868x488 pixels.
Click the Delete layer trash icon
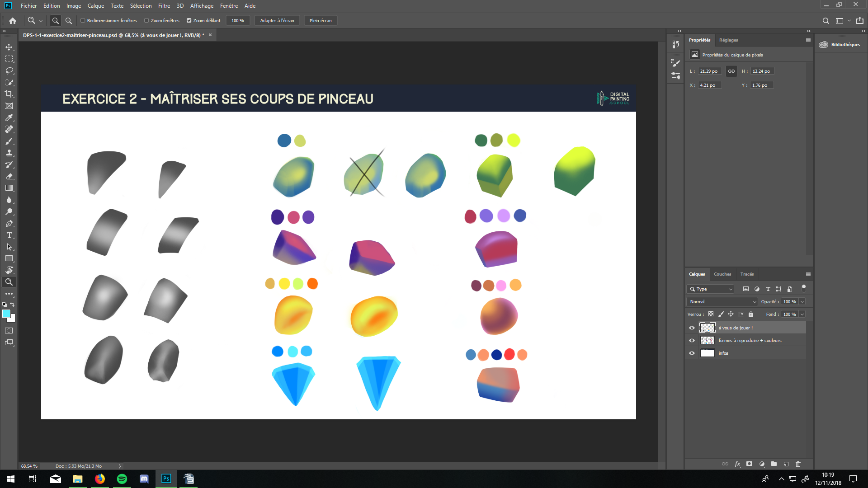(798, 464)
